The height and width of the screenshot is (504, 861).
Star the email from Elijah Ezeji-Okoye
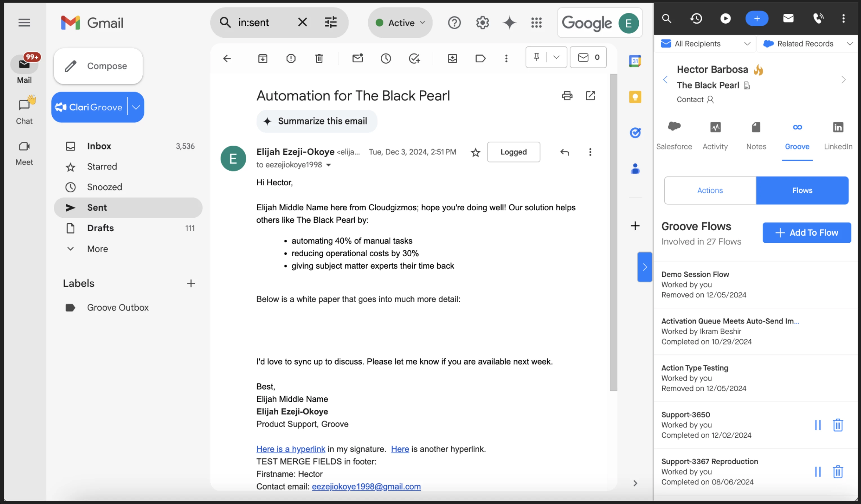(x=475, y=152)
